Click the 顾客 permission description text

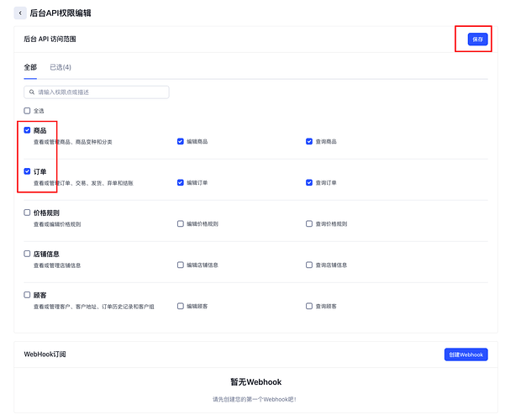pyautogui.click(x=94, y=307)
